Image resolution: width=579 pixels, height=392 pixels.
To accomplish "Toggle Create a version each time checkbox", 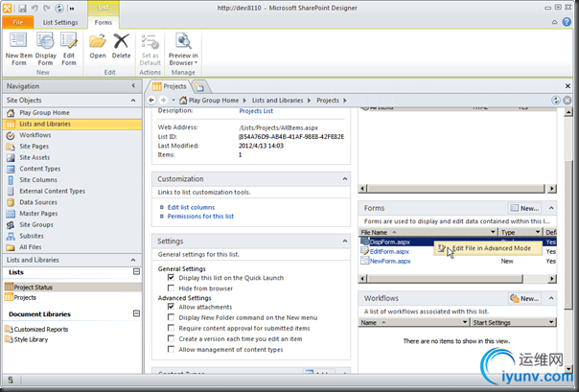I will [x=171, y=338].
